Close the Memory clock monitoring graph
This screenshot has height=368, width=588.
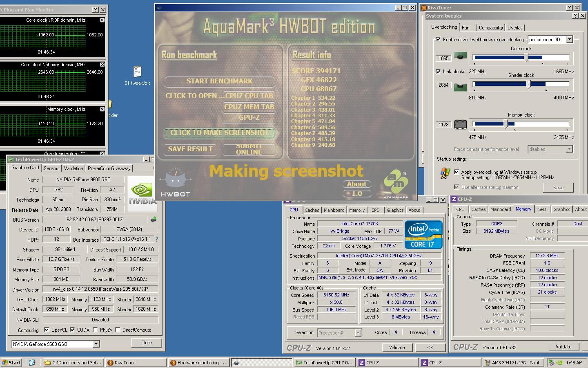click(102, 109)
